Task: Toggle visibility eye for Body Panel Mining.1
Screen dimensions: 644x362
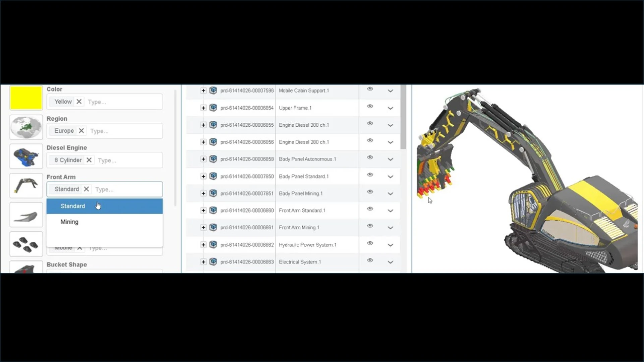Action: click(370, 192)
